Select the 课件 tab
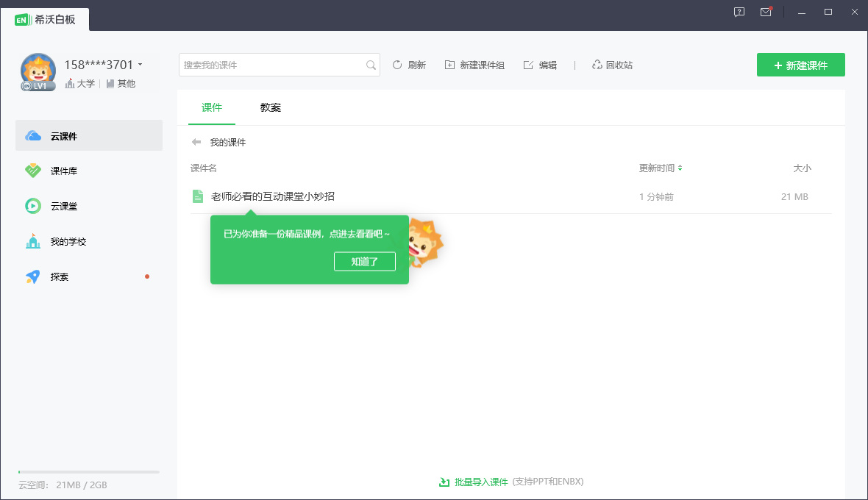The height and width of the screenshot is (500, 868). pyautogui.click(x=212, y=107)
